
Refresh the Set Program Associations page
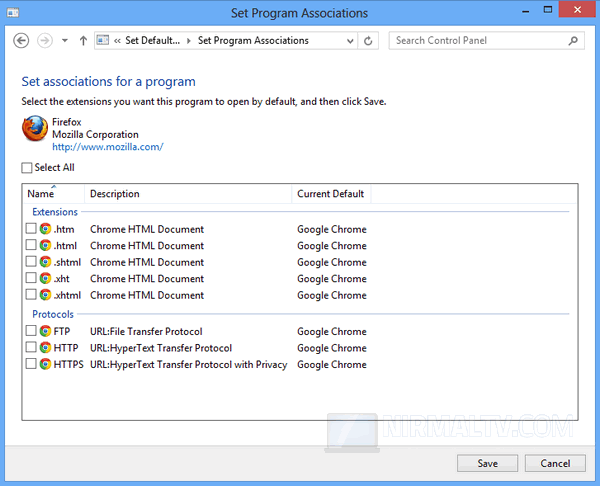(x=368, y=41)
